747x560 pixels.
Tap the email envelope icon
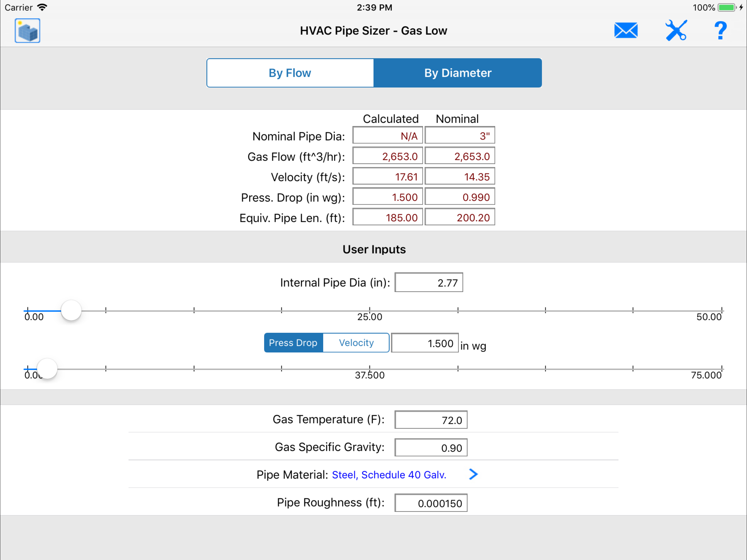click(625, 31)
